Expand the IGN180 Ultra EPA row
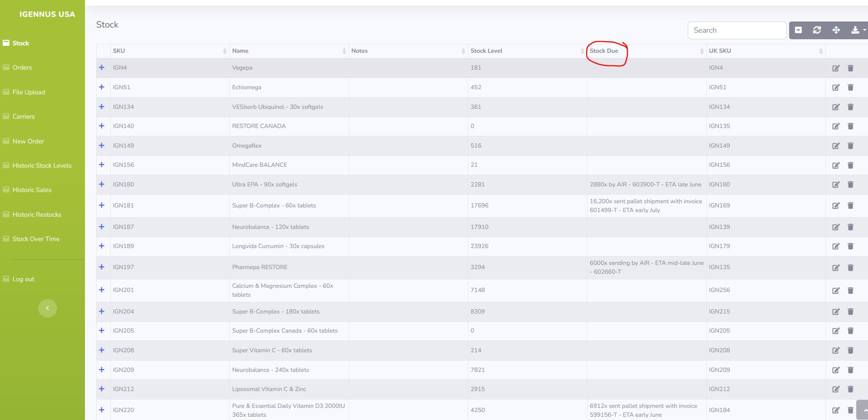 pos(102,185)
